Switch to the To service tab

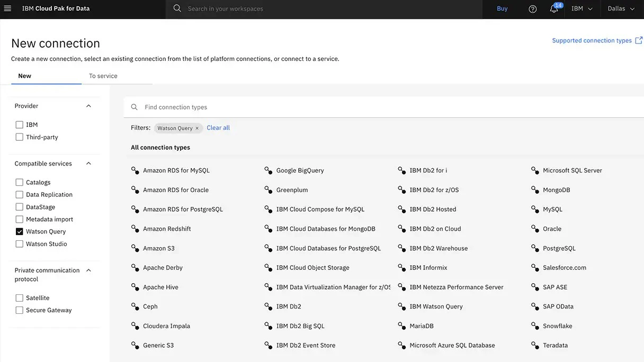103,76
